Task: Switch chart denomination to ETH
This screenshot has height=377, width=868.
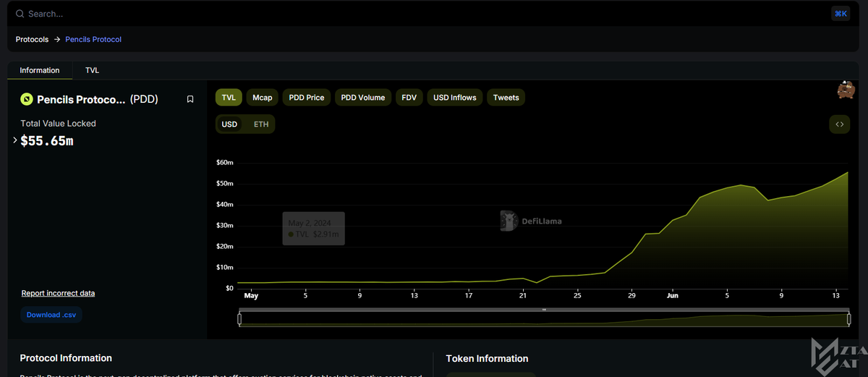Action: pyautogui.click(x=261, y=124)
